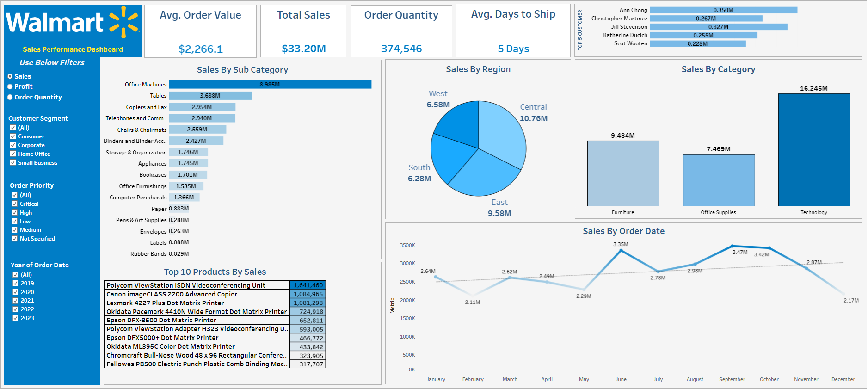Select the Technology bar in Sales By Category
Screen dimensions: 868x389
tap(814, 150)
